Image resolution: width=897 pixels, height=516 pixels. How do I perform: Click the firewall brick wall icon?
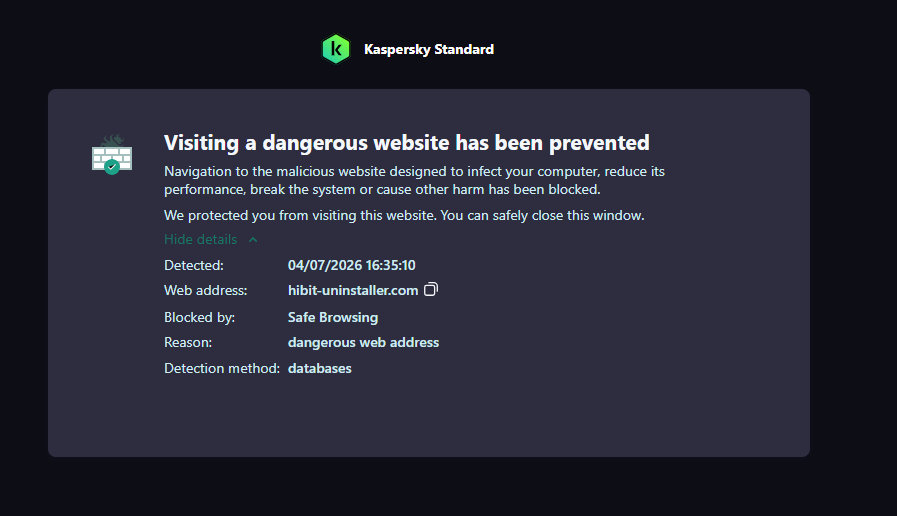click(112, 154)
